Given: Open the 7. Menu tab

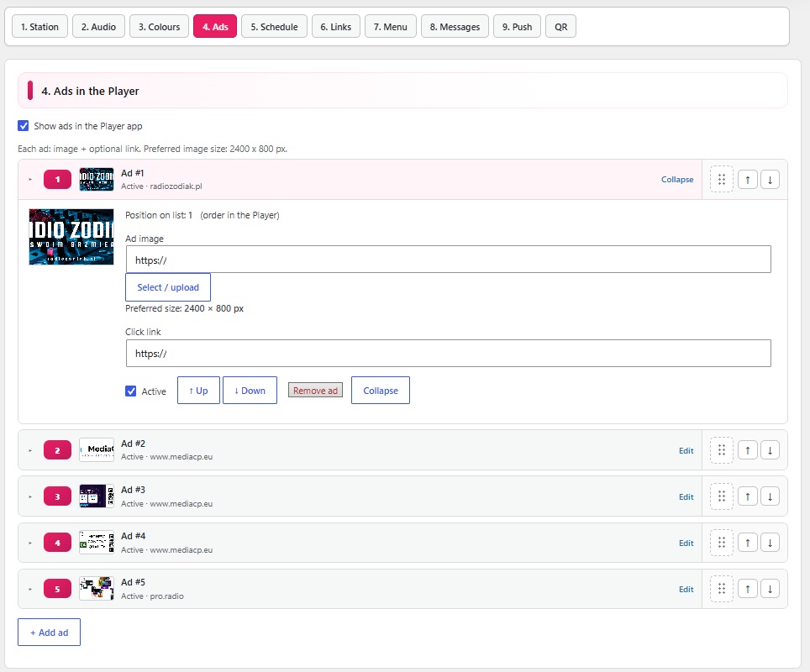Looking at the screenshot, I should [391, 26].
